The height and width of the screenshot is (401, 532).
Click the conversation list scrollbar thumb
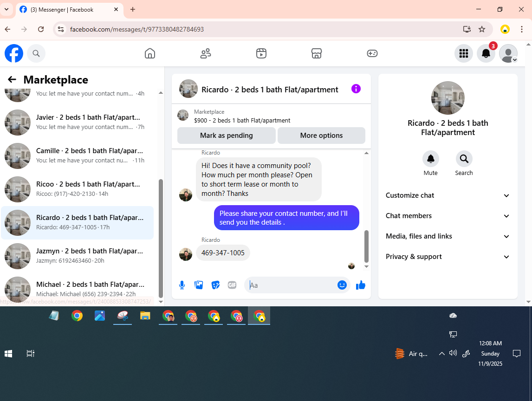pos(161,238)
